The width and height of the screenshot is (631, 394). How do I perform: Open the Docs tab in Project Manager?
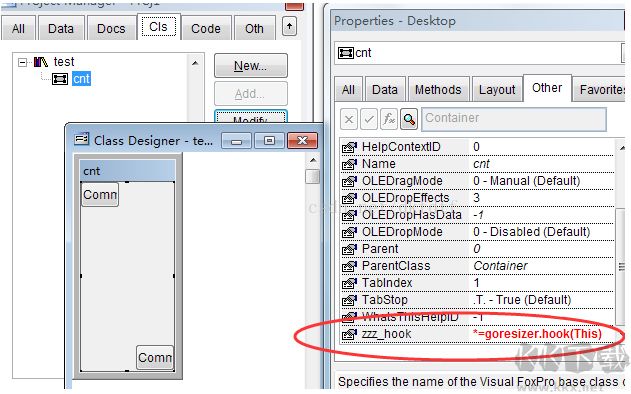pyautogui.click(x=111, y=28)
